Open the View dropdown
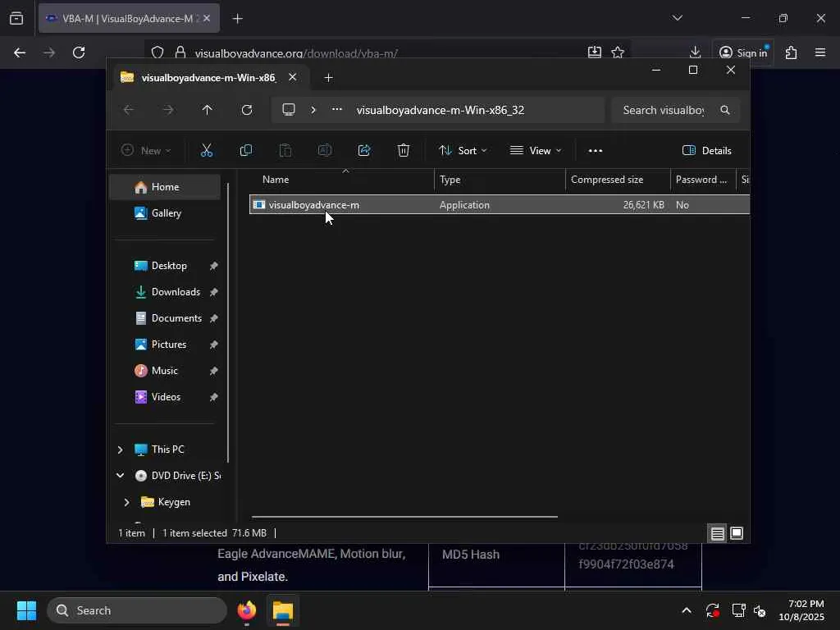 pos(535,151)
